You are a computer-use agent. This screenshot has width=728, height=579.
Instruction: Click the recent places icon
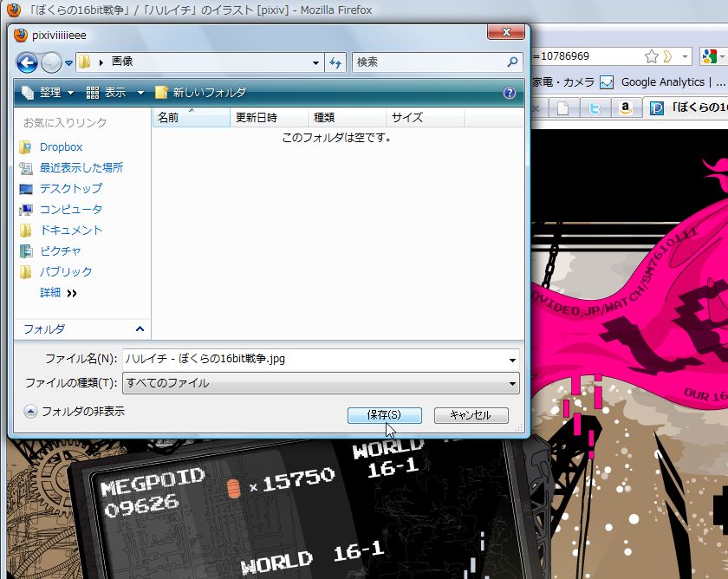pos(25,167)
